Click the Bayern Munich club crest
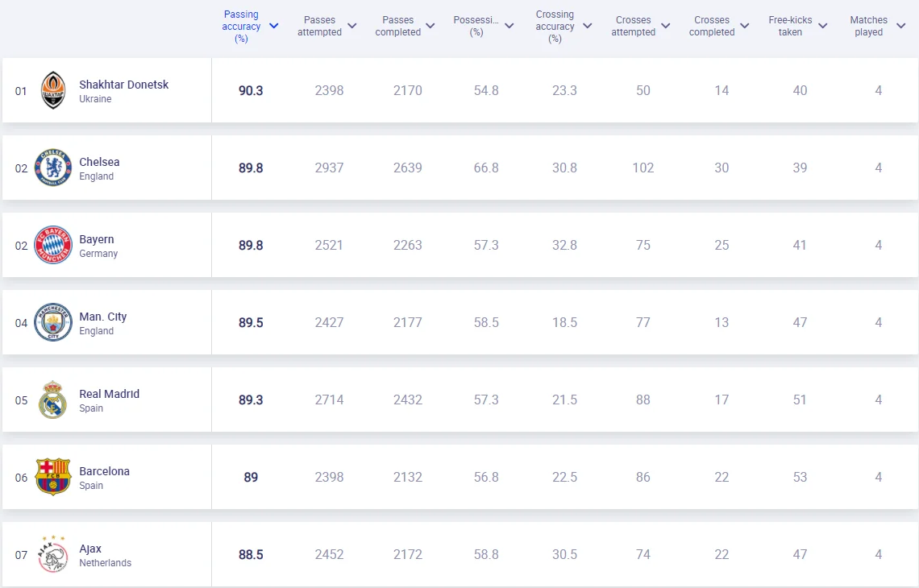 (53, 245)
